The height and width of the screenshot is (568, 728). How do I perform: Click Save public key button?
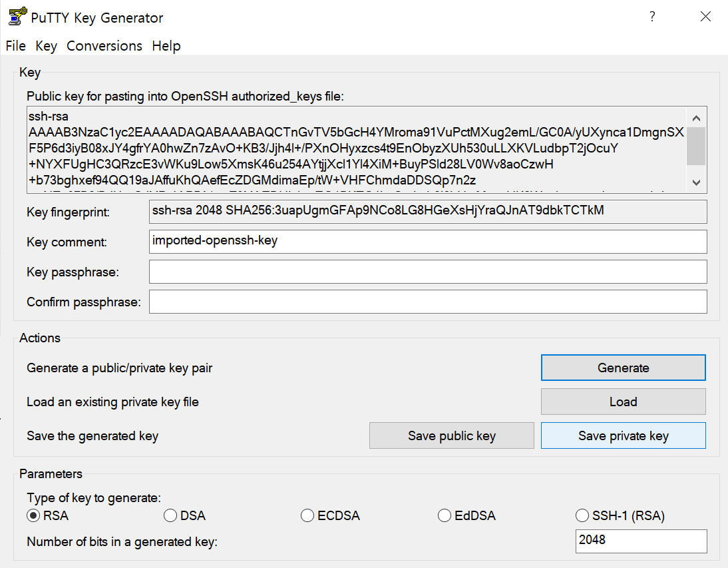point(452,435)
